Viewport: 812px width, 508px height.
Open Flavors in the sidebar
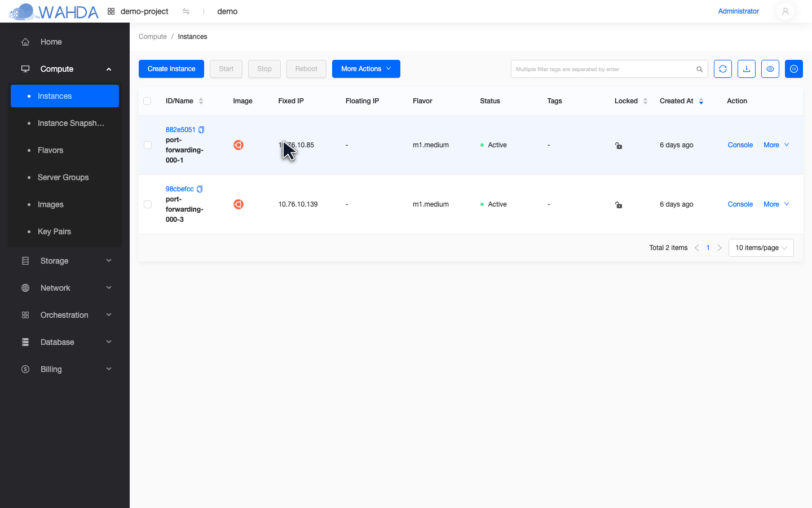(x=65, y=150)
